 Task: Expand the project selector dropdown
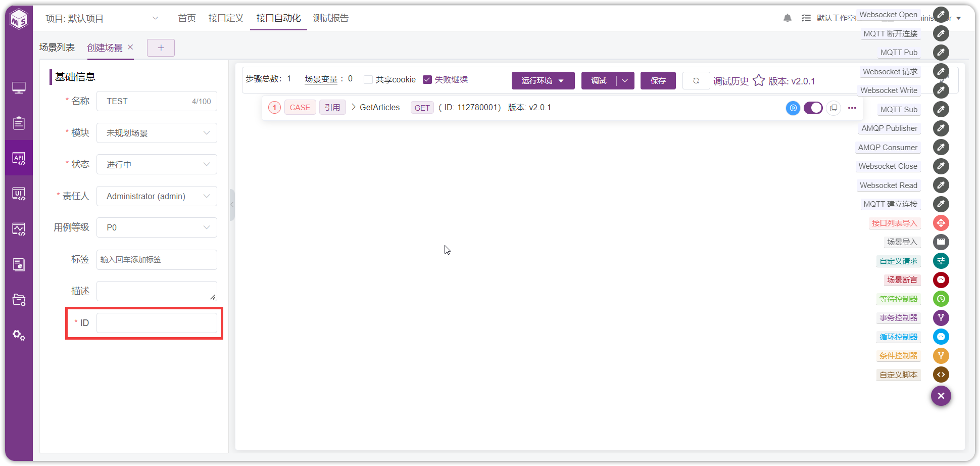click(155, 18)
